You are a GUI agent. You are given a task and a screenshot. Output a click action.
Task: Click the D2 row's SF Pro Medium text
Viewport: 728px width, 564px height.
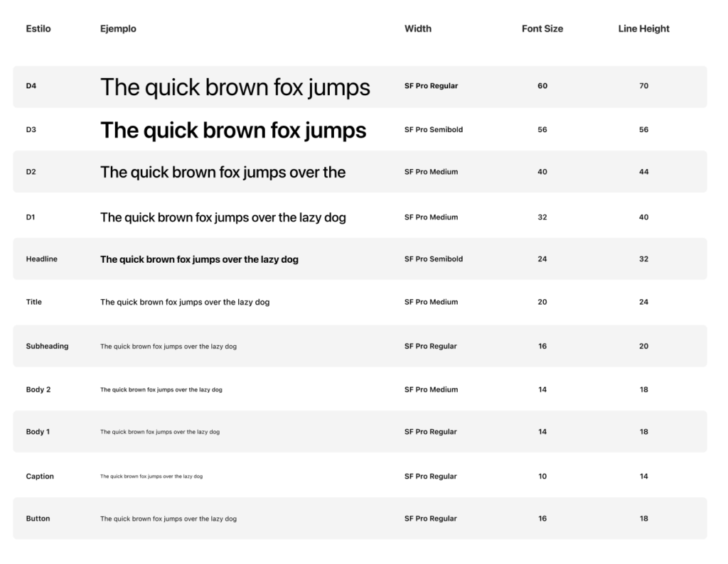431,172
